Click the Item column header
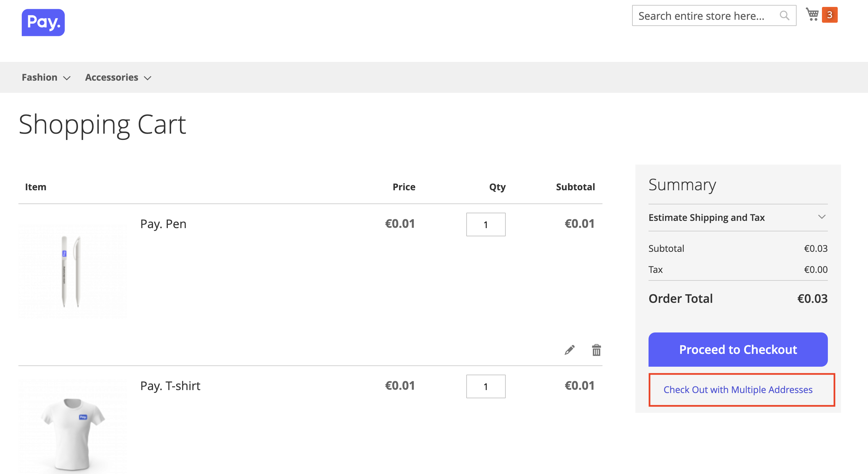The image size is (868, 474). coord(36,187)
